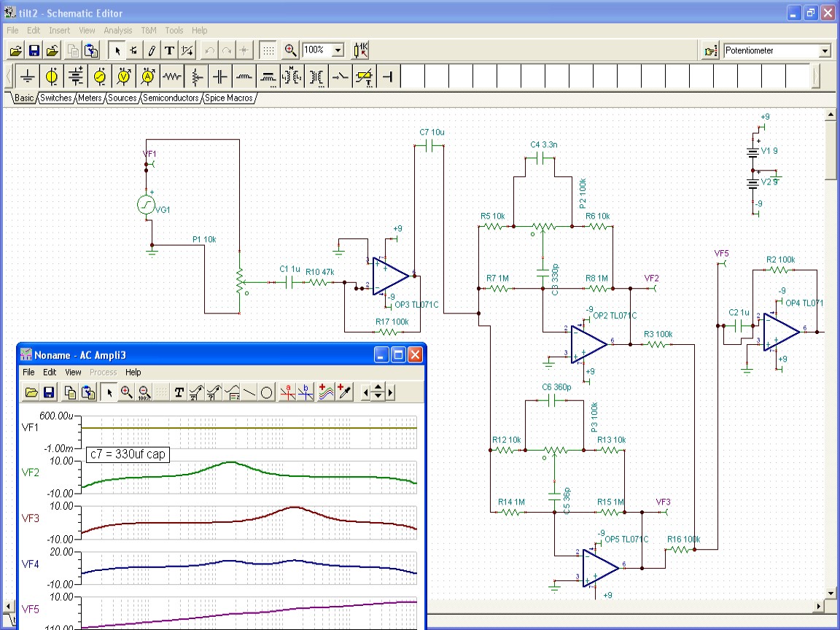Screen dimensions: 840x630
Task: Open the T&M menu
Action: tap(149, 31)
